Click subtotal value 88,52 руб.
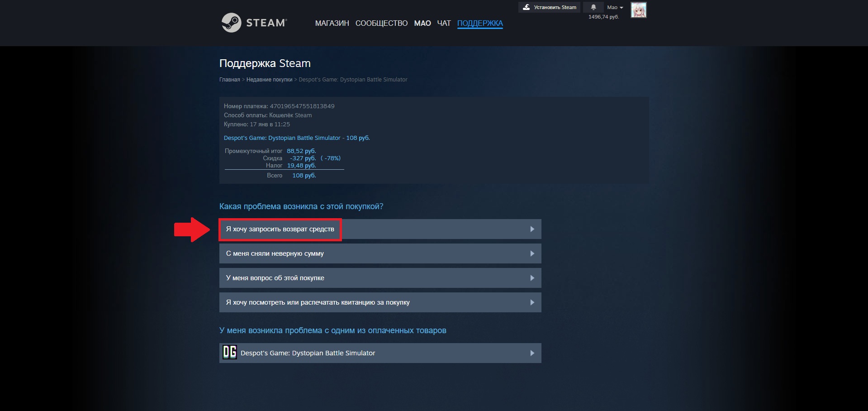Screen dimensions: 868x411 click(x=301, y=151)
